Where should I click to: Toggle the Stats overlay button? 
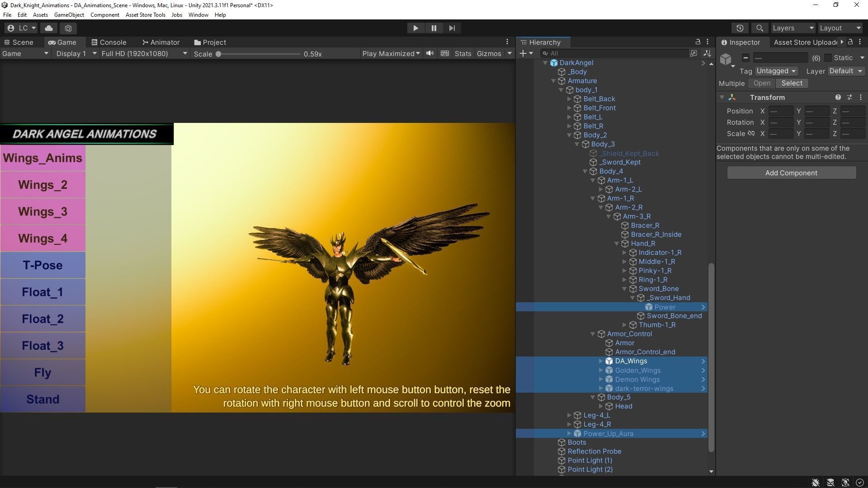pos(462,53)
